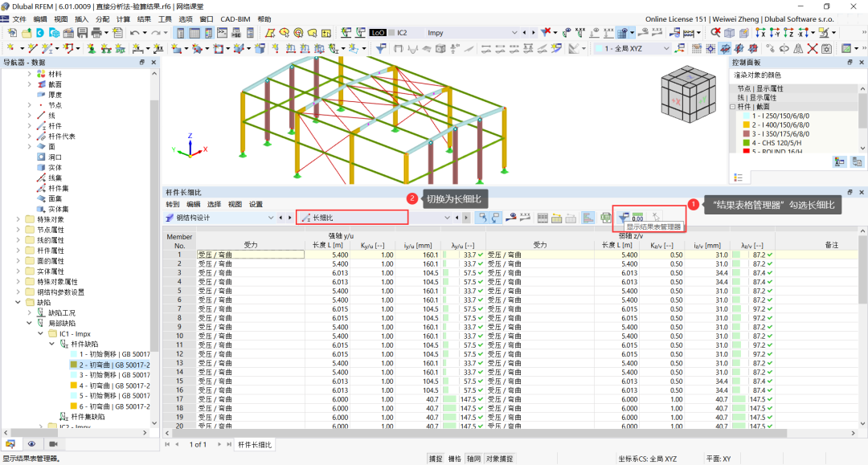Viewport: 868px width, 465px height.
Task: Open the 文件 menu
Action: [19, 18]
